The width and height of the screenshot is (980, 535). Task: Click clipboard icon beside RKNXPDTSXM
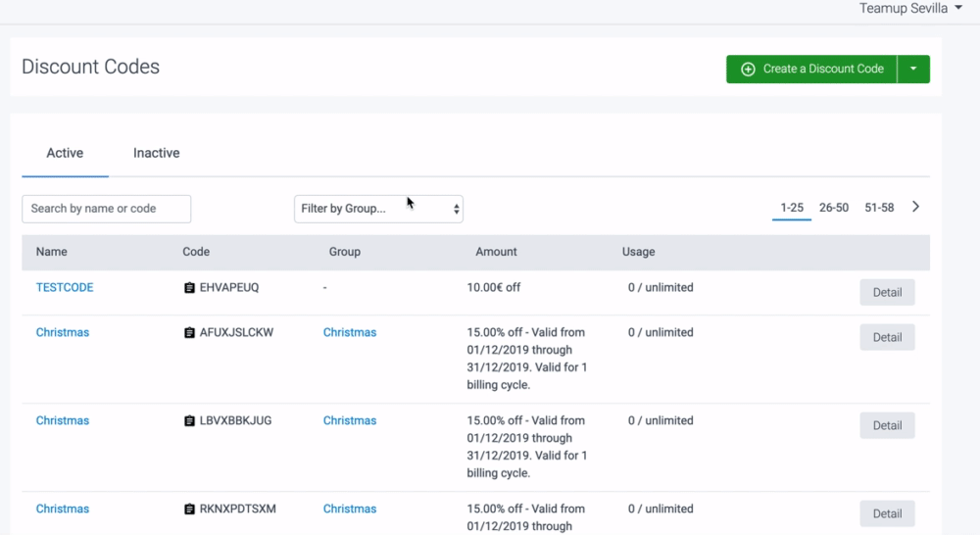tap(189, 510)
